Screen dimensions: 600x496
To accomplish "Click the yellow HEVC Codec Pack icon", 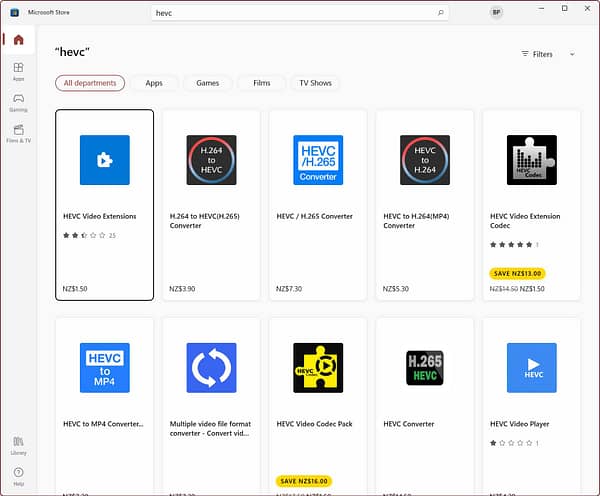I will tap(318, 368).
